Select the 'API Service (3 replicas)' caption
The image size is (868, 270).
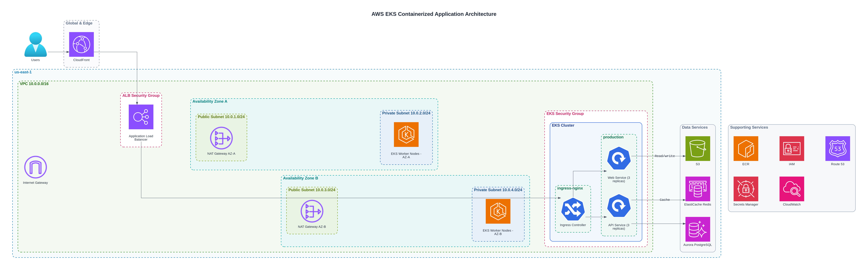619,227
